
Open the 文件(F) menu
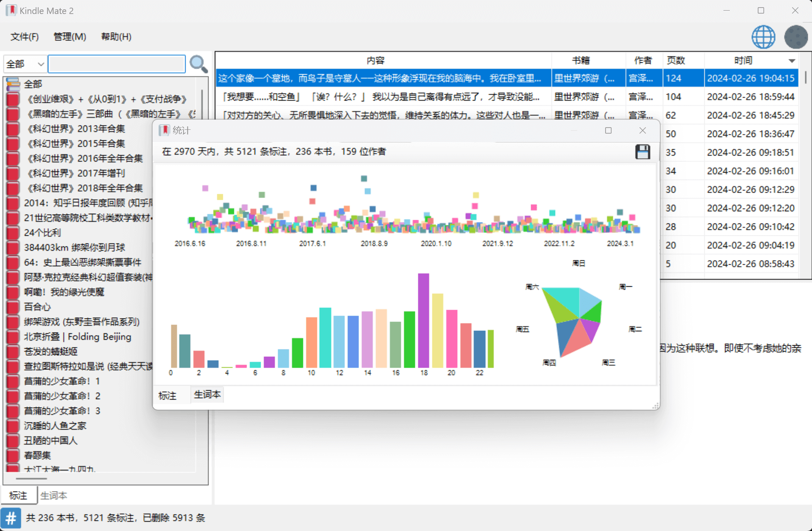pyautogui.click(x=25, y=37)
